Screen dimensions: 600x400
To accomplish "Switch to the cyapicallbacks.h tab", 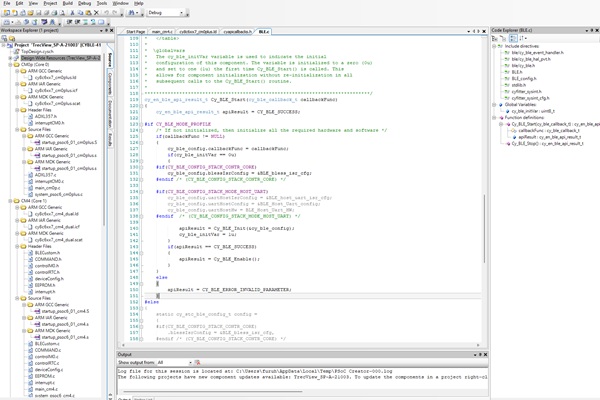I will pyautogui.click(x=237, y=32).
